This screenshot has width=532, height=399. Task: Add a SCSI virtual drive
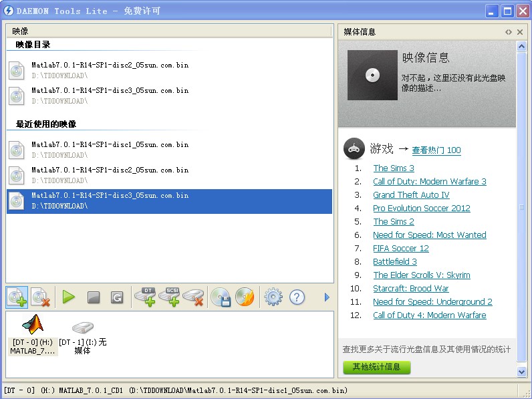tap(170, 297)
